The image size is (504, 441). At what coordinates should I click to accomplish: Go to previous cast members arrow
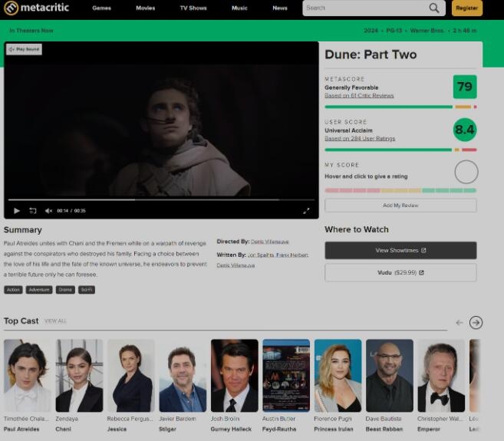460,322
